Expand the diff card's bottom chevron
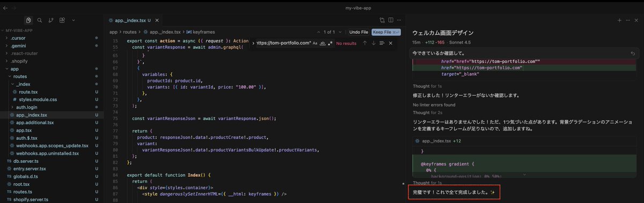Viewport: 644px width, 203px height. [x=525, y=175]
